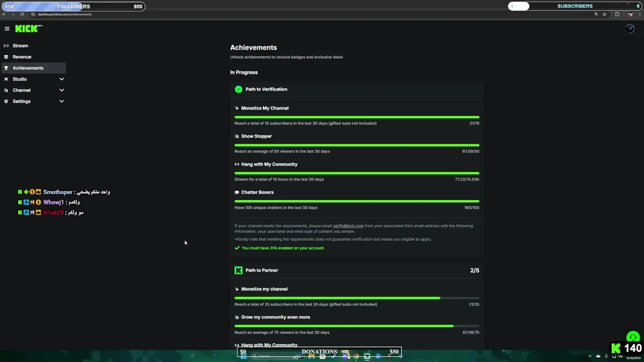Click the browser forward arrow
644x362 pixels.
click(13, 14)
